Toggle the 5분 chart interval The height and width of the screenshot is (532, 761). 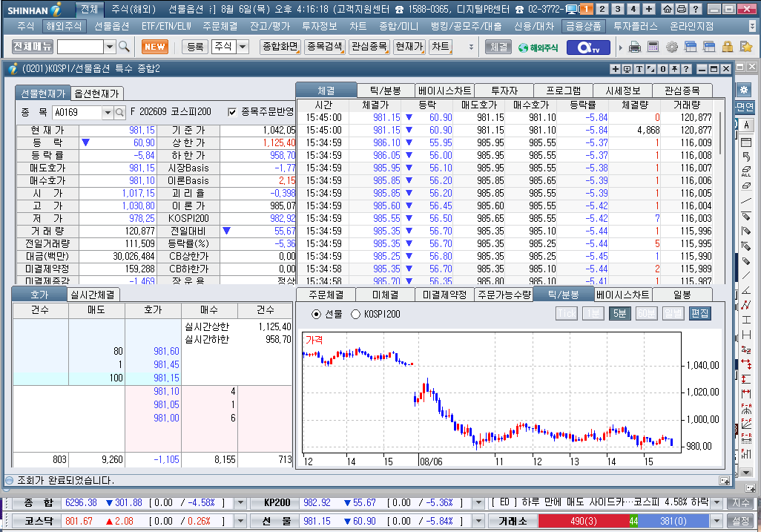tap(619, 314)
